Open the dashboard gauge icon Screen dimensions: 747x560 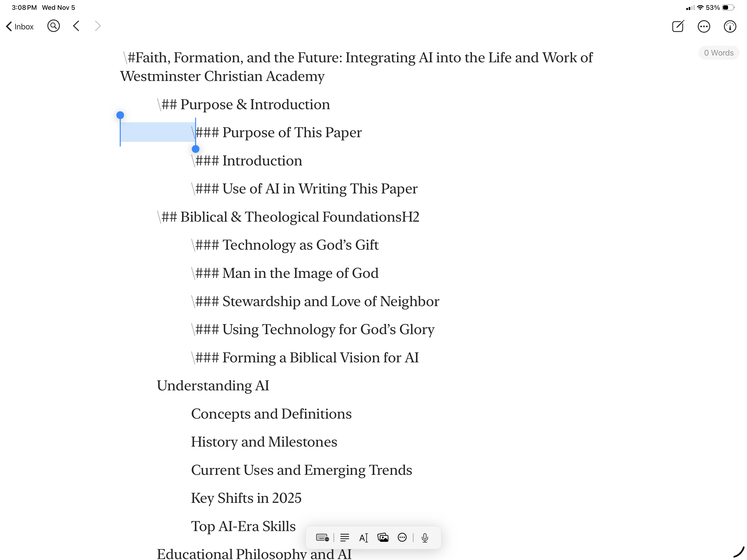tap(730, 26)
